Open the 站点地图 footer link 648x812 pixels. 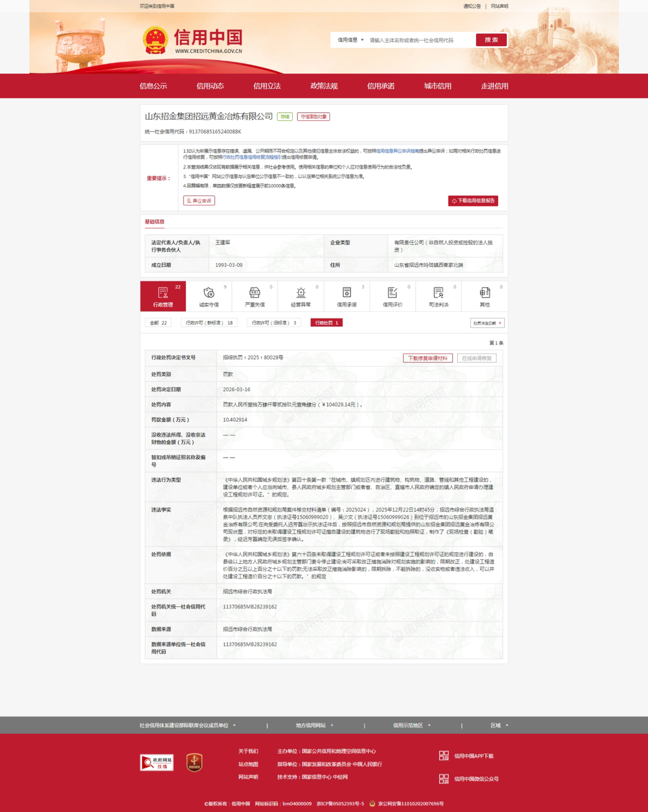pos(248,764)
